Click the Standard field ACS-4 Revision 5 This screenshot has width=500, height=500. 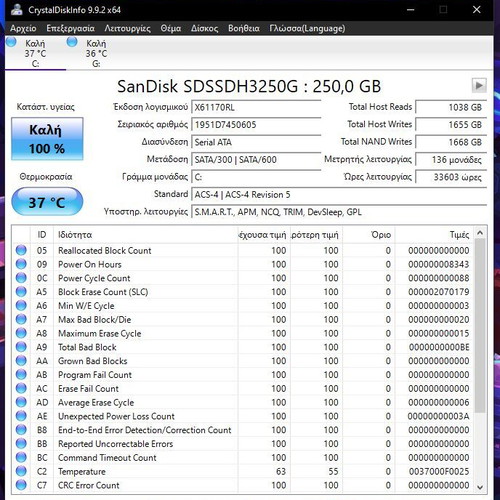coord(339,194)
